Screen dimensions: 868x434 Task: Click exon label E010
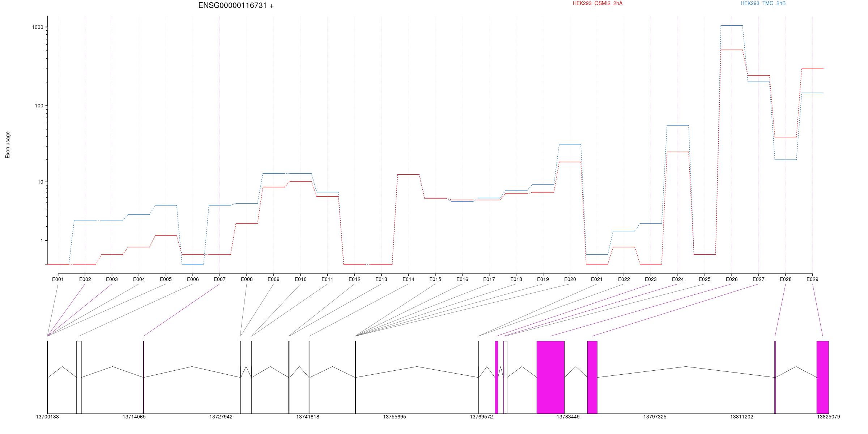[301, 279]
